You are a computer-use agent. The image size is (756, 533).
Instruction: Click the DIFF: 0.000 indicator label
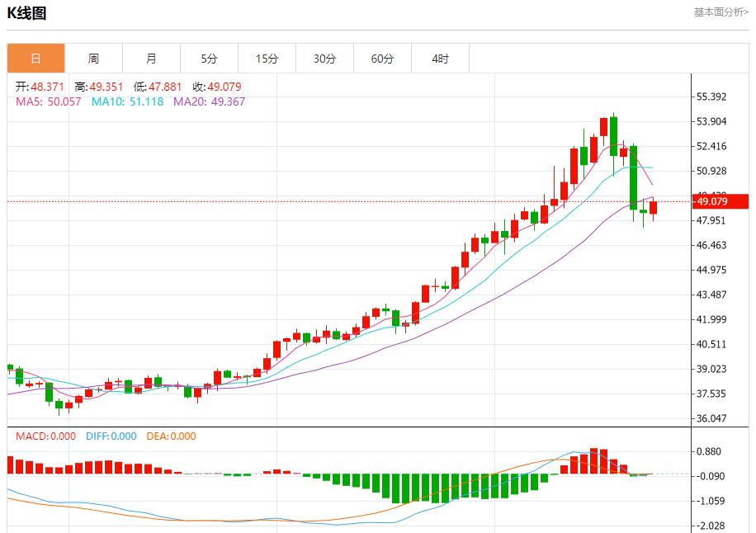[x=110, y=437]
